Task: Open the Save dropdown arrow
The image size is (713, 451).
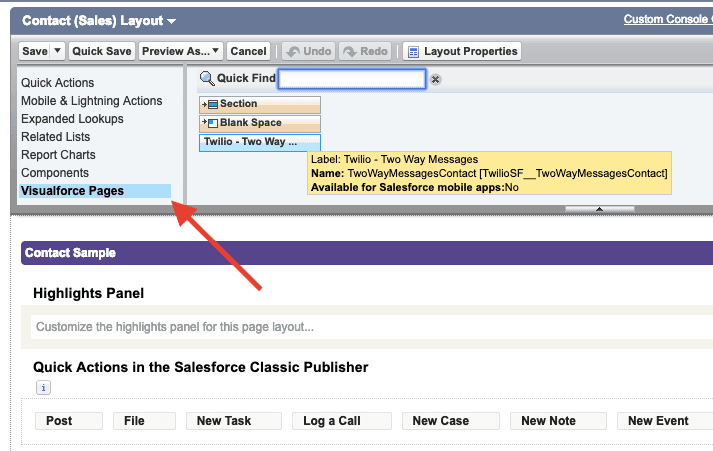Action: [57, 51]
